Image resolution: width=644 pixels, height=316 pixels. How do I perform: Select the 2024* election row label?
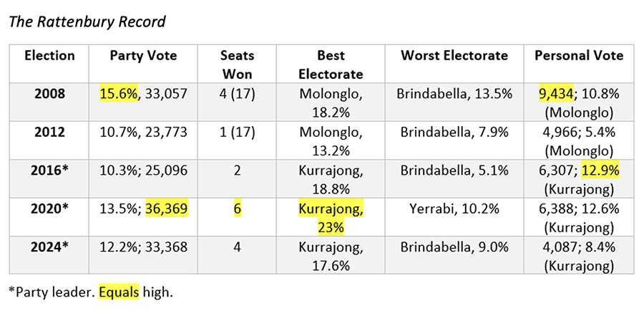49,247
